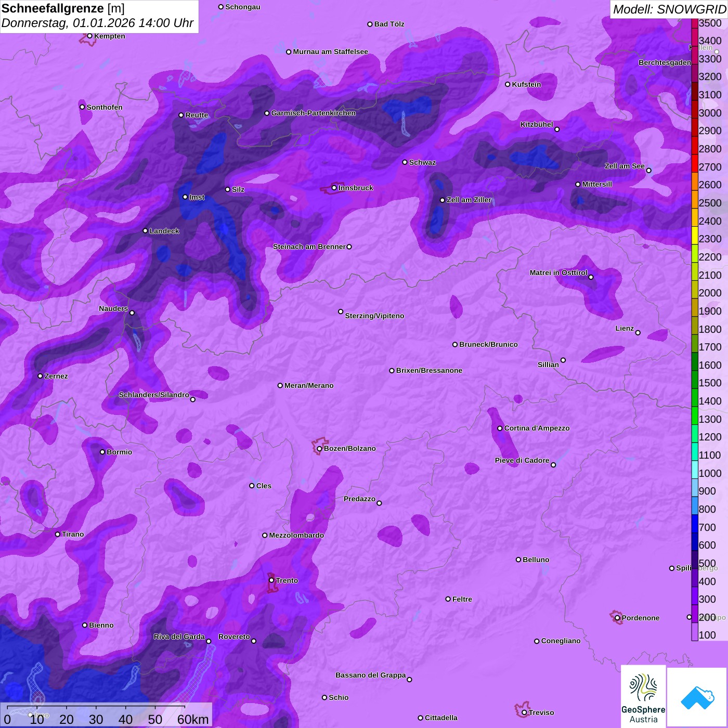Image resolution: width=728 pixels, height=728 pixels.
Task: Click the "Sonthofen" label
Action: pyautogui.click(x=105, y=107)
